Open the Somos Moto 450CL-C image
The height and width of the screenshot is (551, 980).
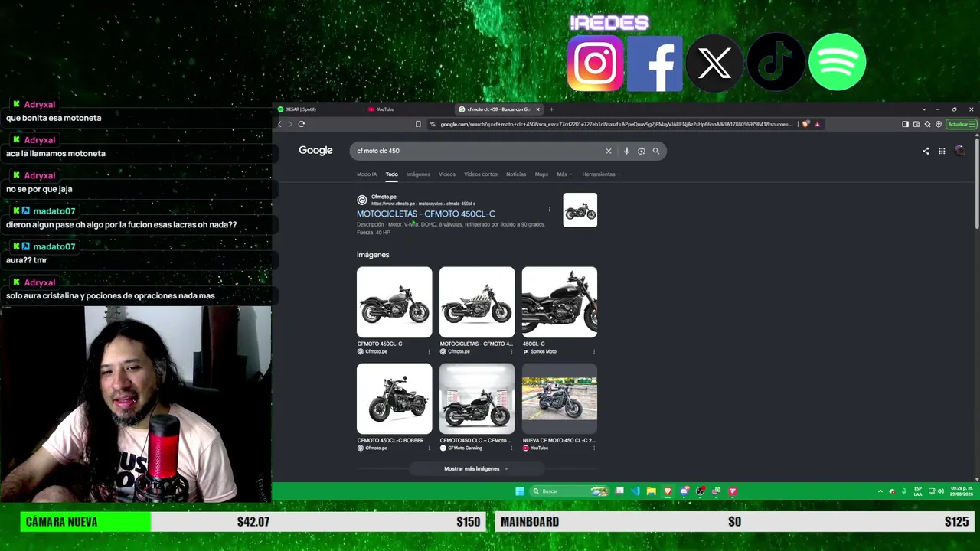tap(560, 302)
